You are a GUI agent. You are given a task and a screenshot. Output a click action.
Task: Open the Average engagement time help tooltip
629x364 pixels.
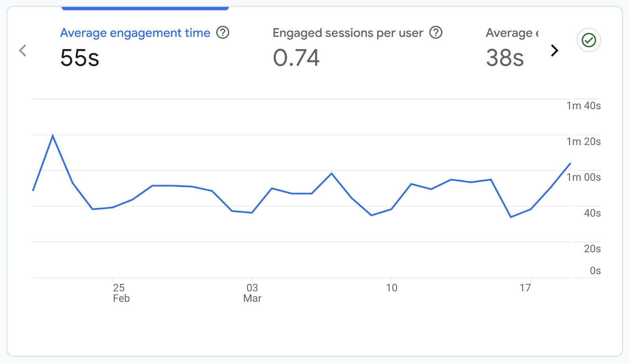point(223,33)
